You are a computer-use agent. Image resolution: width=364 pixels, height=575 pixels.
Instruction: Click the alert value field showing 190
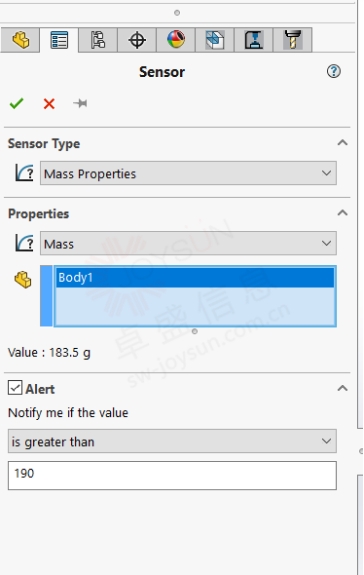pyautogui.click(x=172, y=476)
